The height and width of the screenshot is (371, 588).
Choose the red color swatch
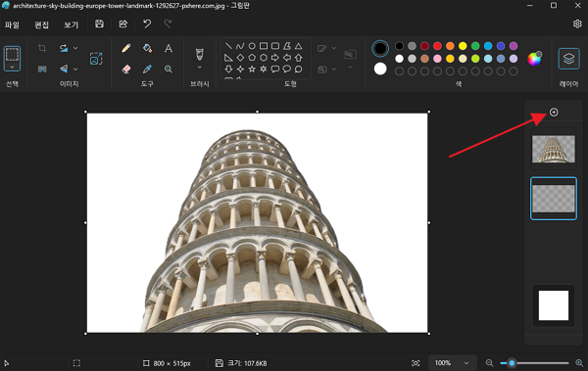tap(437, 46)
